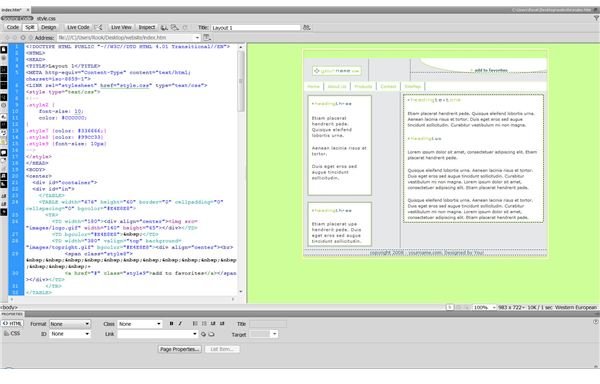Click the refresh design view icon in toolbar
Viewport: 600px width, 384px height.
coord(185,28)
